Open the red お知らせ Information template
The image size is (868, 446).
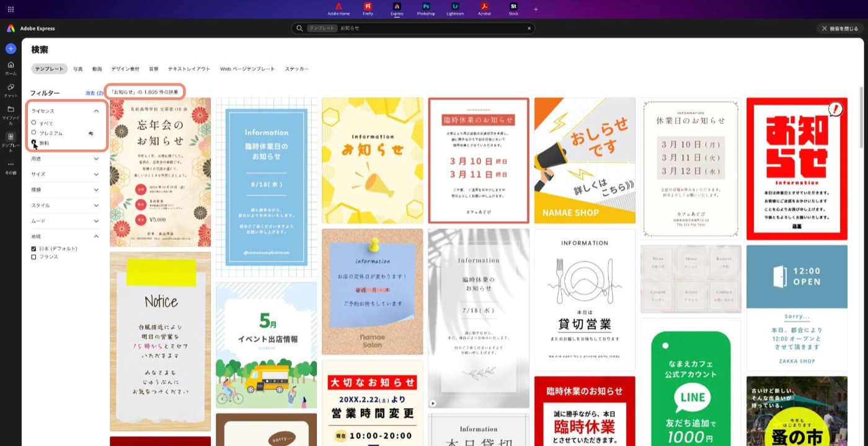pyautogui.click(x=797, y=168)
